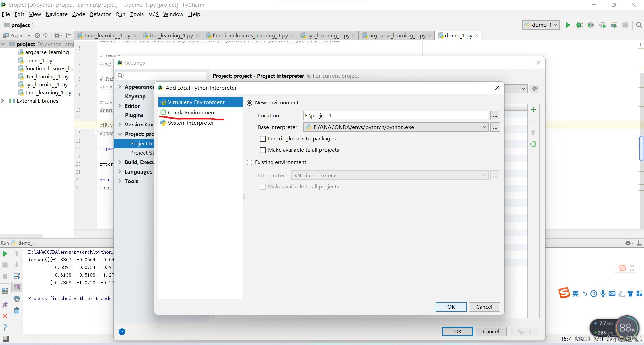644x345 pixels.
Task: Run with coverage icon in toolbar
Action: pyautogui.click(x=591, y=25)
